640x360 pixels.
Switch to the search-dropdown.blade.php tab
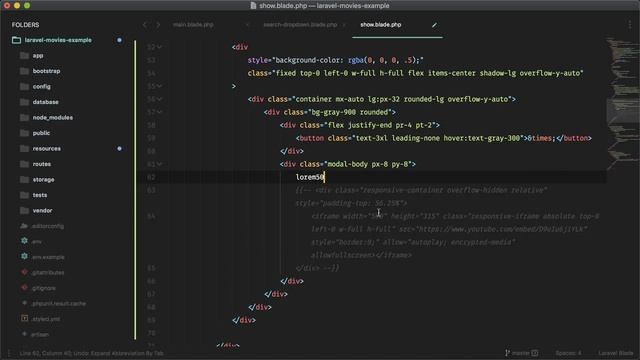coord(300,25)
